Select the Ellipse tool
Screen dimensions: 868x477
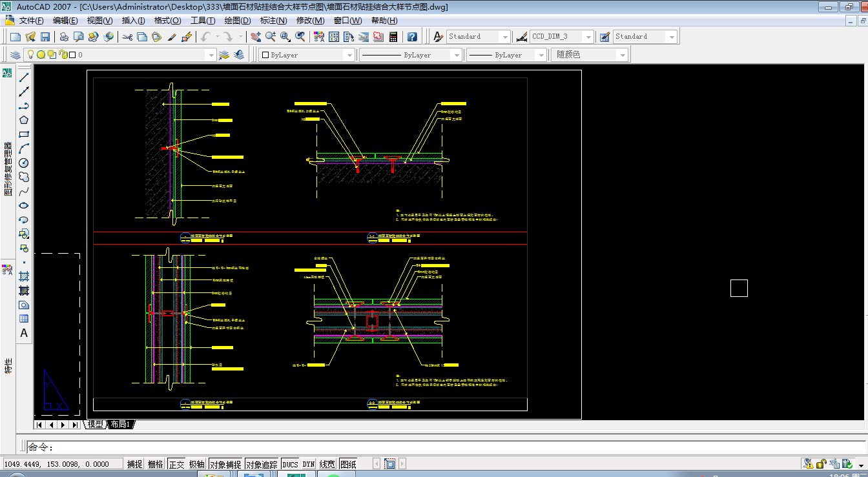(24, 205)
